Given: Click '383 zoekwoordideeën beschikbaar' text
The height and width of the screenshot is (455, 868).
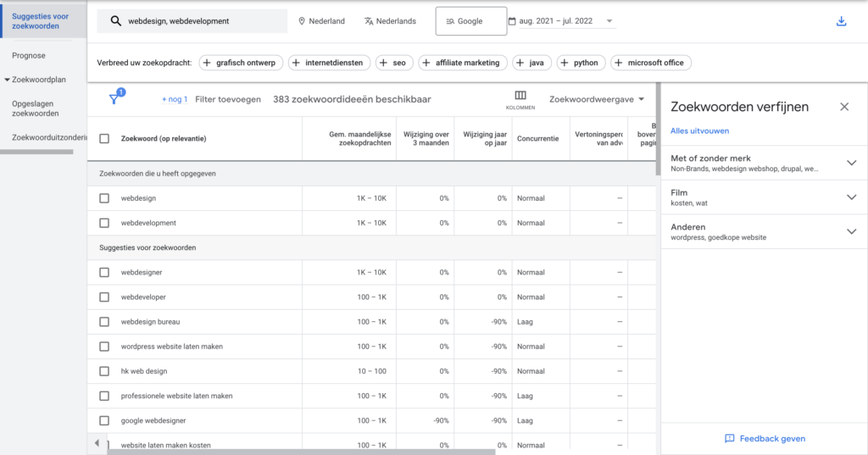Looking at the screenshot, I should (x=352, y=99).
